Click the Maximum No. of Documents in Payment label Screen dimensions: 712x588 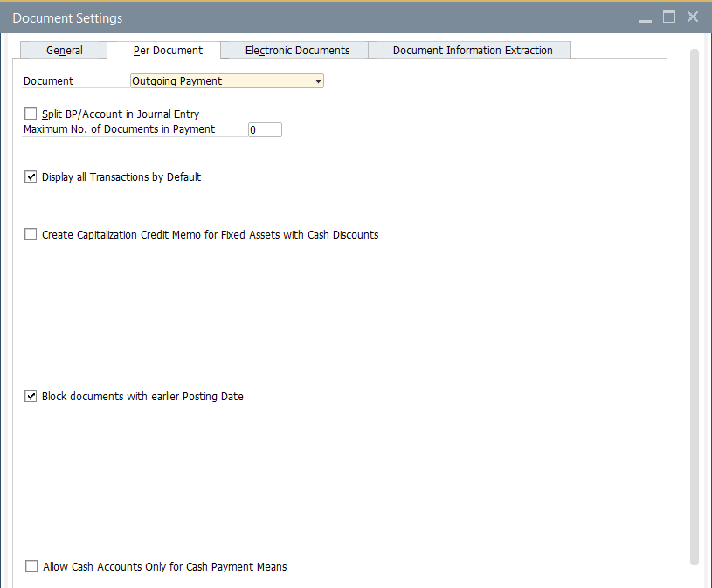point(119,129)
